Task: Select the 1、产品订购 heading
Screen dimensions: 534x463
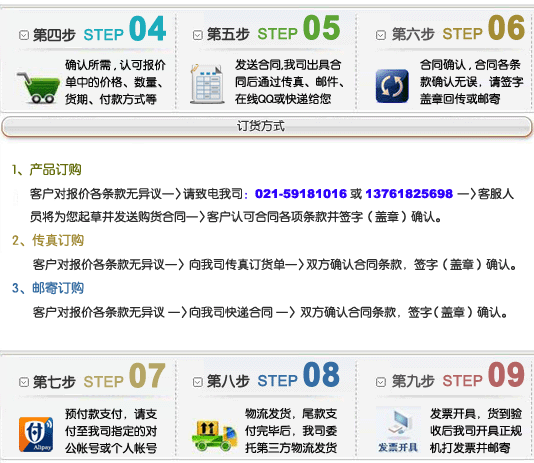Action: (47, 170)
